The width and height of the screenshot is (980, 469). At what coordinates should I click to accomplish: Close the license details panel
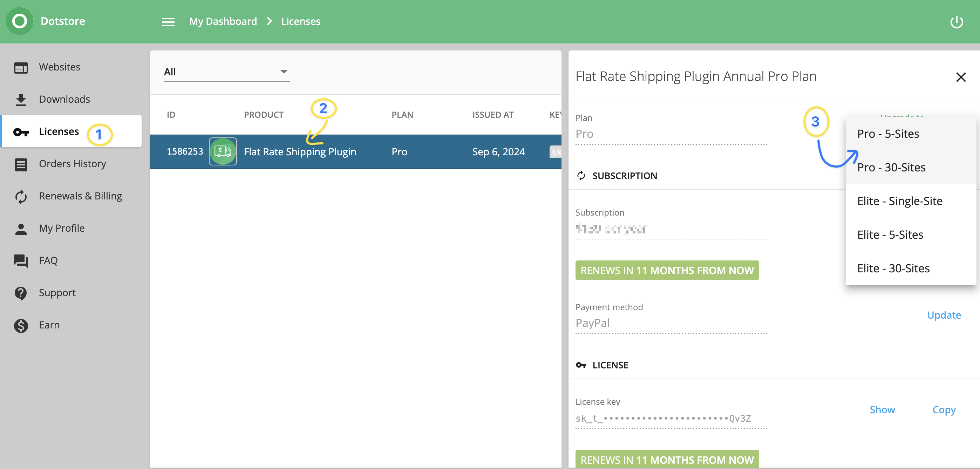pos(961,77)
